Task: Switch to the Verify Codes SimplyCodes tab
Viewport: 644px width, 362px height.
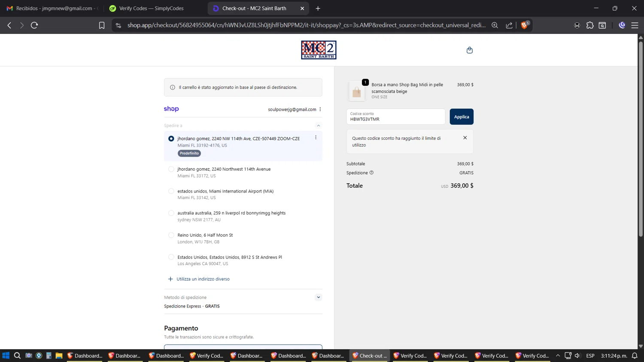Action: (x=155, y=9)
